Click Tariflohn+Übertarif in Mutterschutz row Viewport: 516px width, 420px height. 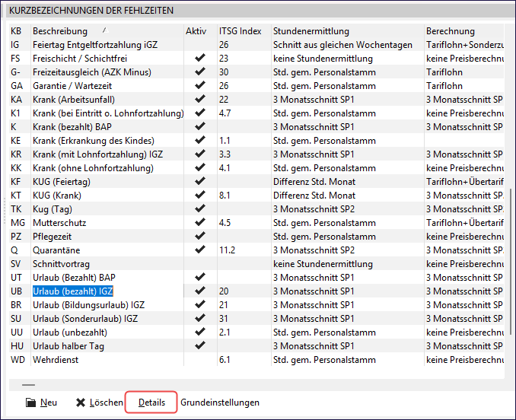tap(465, 223)
